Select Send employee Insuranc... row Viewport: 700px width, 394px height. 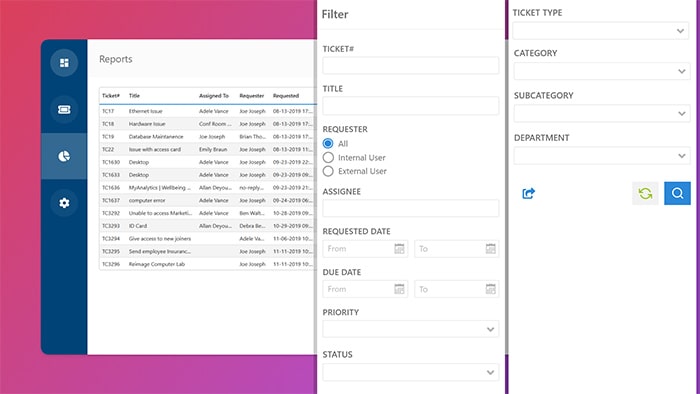coord(208,251)
